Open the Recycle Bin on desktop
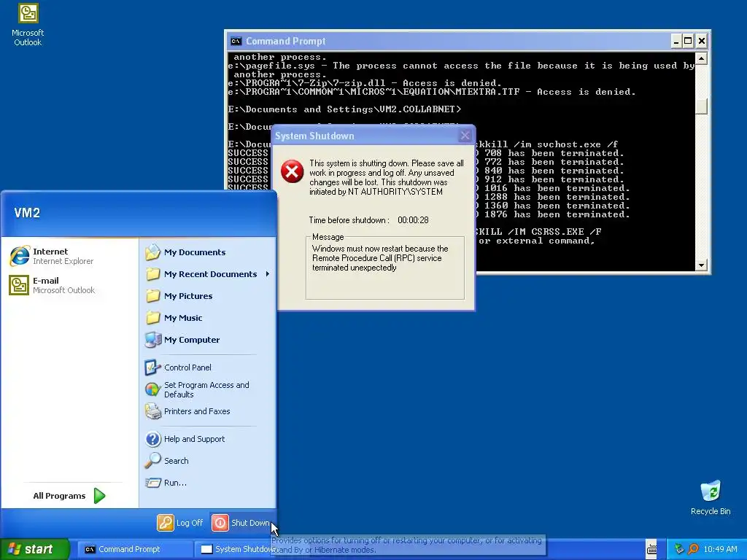The width and height of the screenshot is (747, 560). pyautogui.click(x=711, y=497)
